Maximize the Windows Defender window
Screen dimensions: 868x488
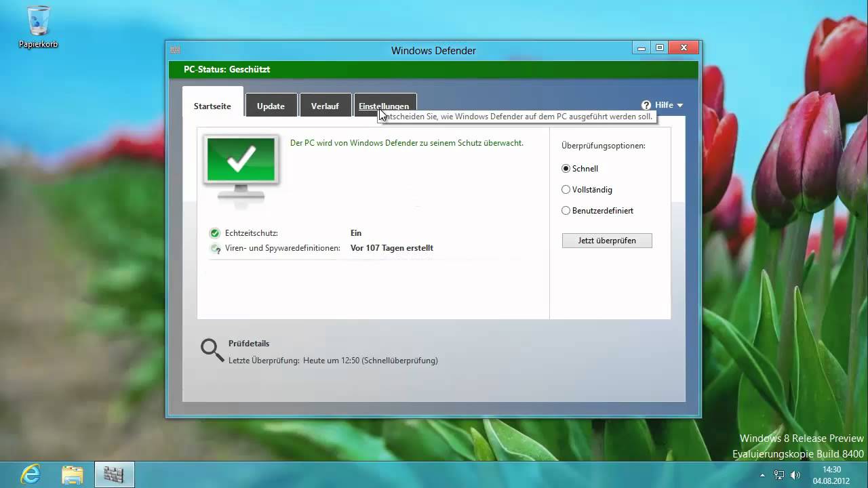click(660, 47)
